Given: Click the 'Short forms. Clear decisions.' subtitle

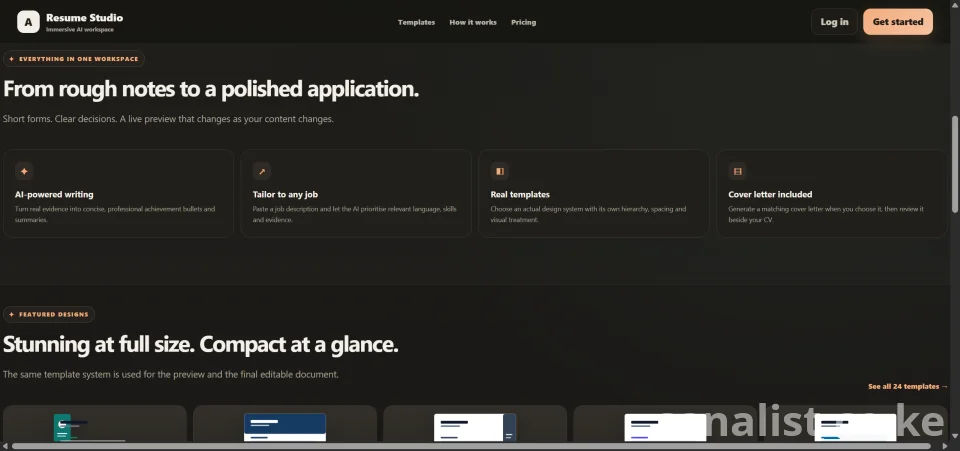Looking at the screenshot, I should pyautogui.click(x=168, y=119).
